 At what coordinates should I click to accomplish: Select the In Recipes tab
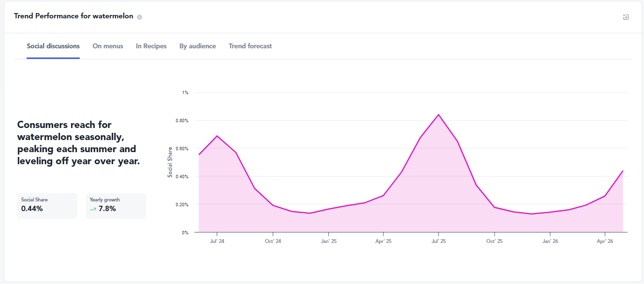(x=151, y=46)
